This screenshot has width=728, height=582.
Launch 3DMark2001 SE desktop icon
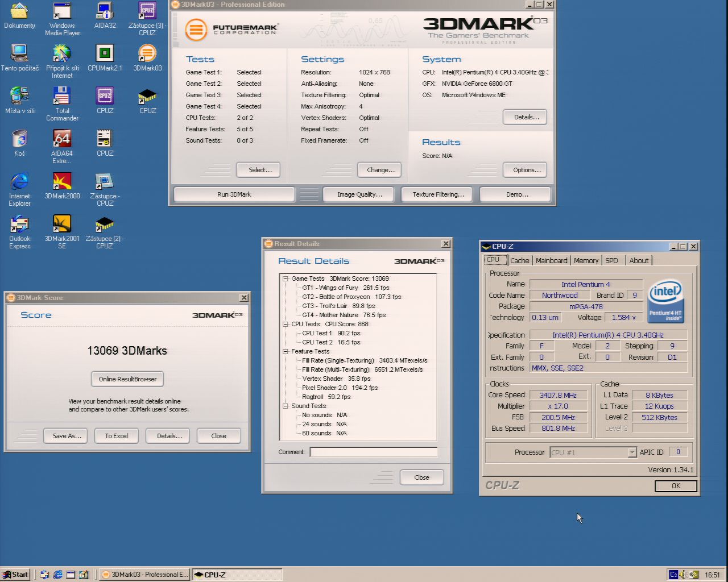tap(62, 232)
